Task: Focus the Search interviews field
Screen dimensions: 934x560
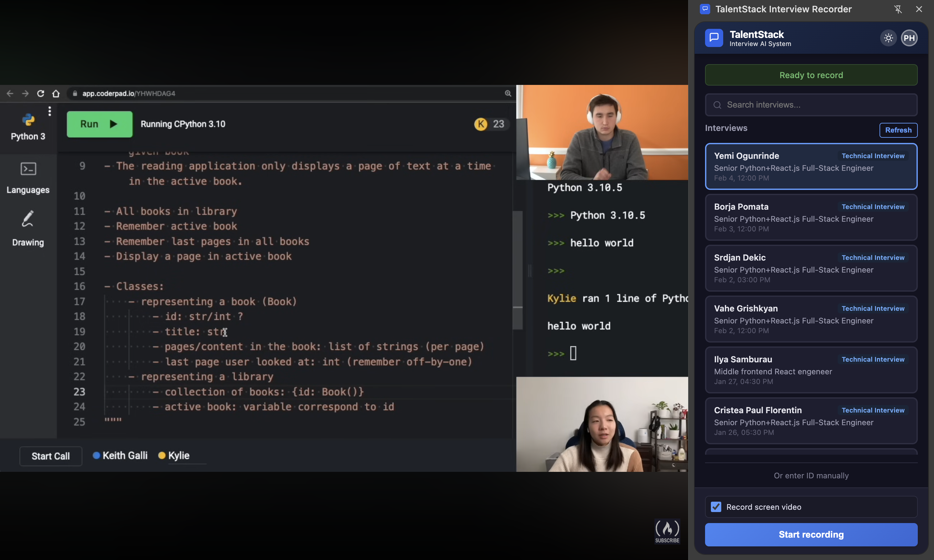Action: pyautogui.click(x=811, y=105)
